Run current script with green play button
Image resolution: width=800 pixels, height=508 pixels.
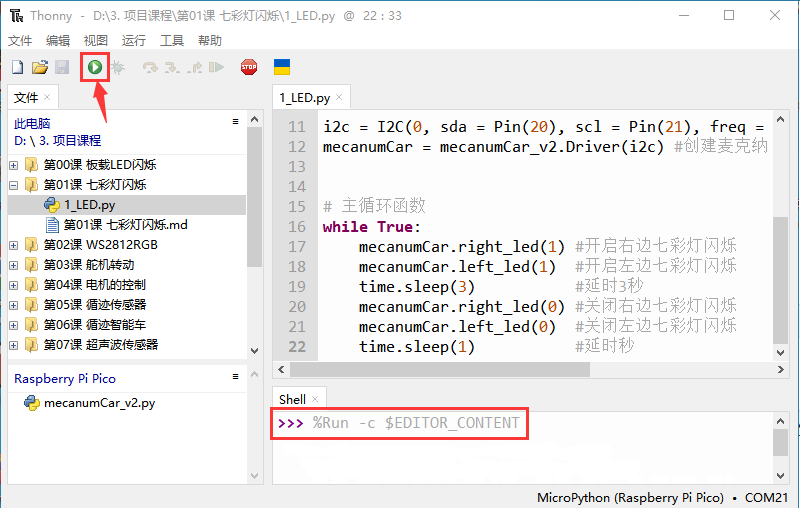click(x=95, y=67)
